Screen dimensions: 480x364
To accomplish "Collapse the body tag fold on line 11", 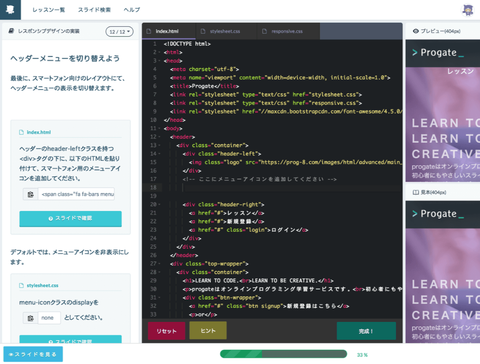I will [159, 128].
